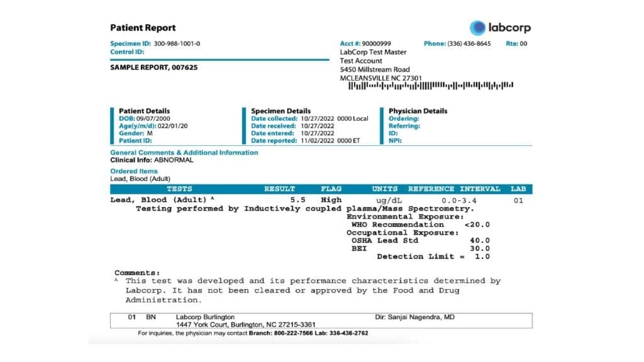
Task: Select the TESTS column header
Action: point(179,189)
